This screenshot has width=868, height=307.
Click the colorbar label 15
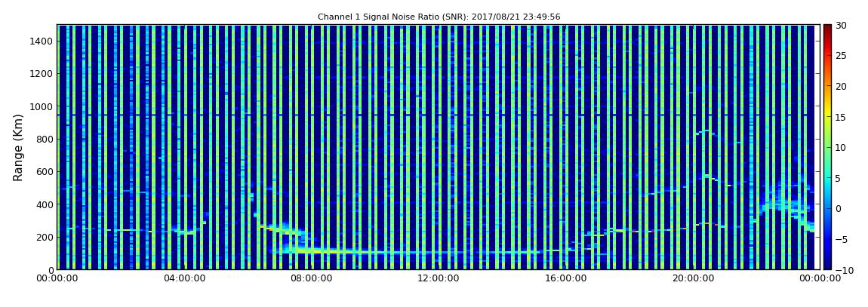click(840, 117)
